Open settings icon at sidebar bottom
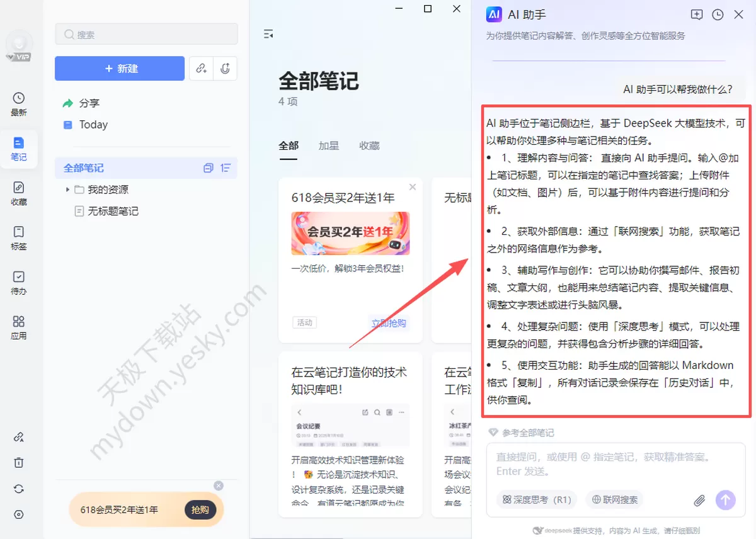756x539 pixels. point(19,514)
